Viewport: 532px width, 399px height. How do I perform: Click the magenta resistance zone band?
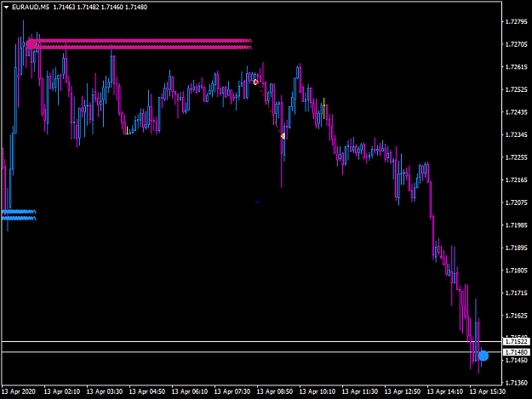(x=140, y=44)
